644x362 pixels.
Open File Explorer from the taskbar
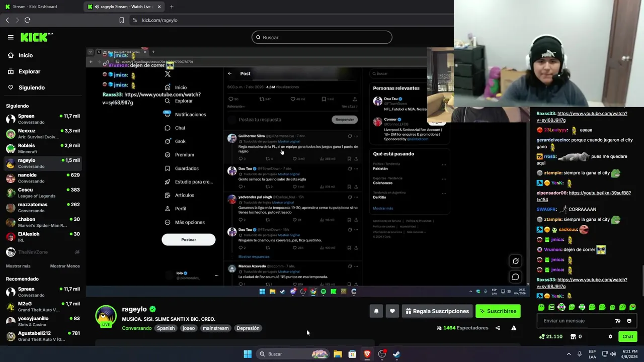tap(338, 354)
